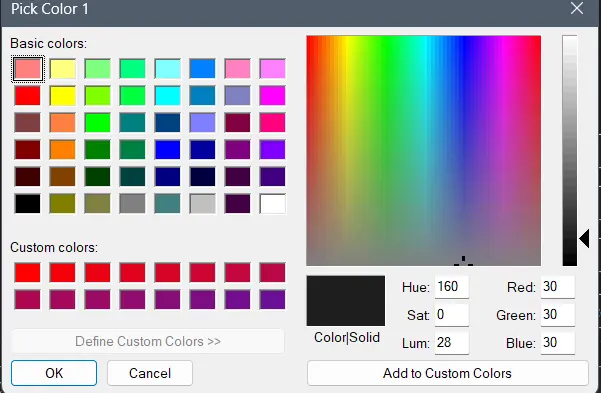Click the Cancel button
The width and height of the screenshot is (601, 393).
(x=150, y=373)
